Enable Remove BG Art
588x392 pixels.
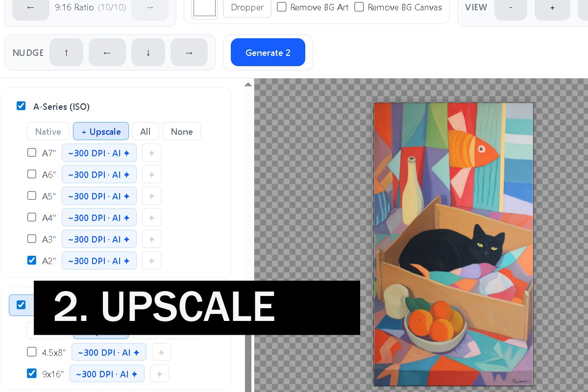[282, 7]
